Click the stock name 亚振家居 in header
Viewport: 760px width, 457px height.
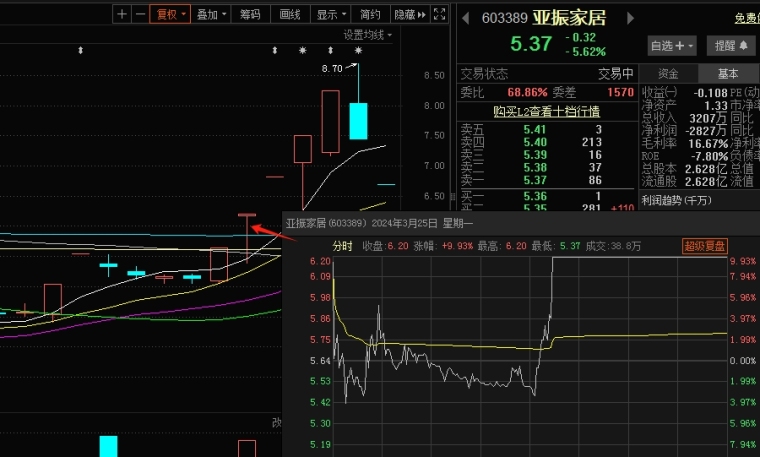click(x=570, y=18)
